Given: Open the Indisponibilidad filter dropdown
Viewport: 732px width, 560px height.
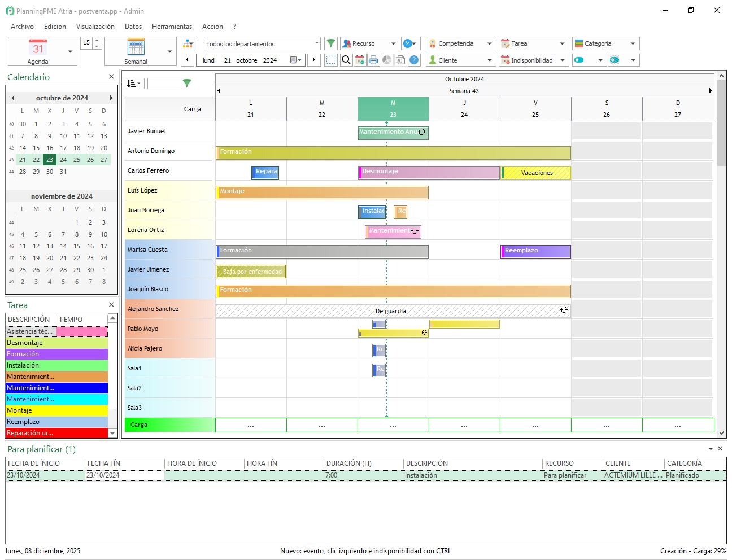Looking at the screenshot, I should 533,60.
